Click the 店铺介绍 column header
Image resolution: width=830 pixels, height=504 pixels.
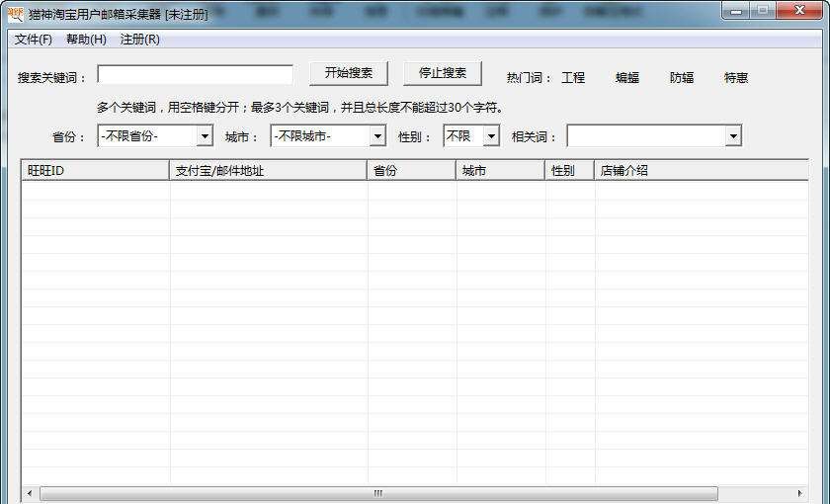[x=702, y=170]
